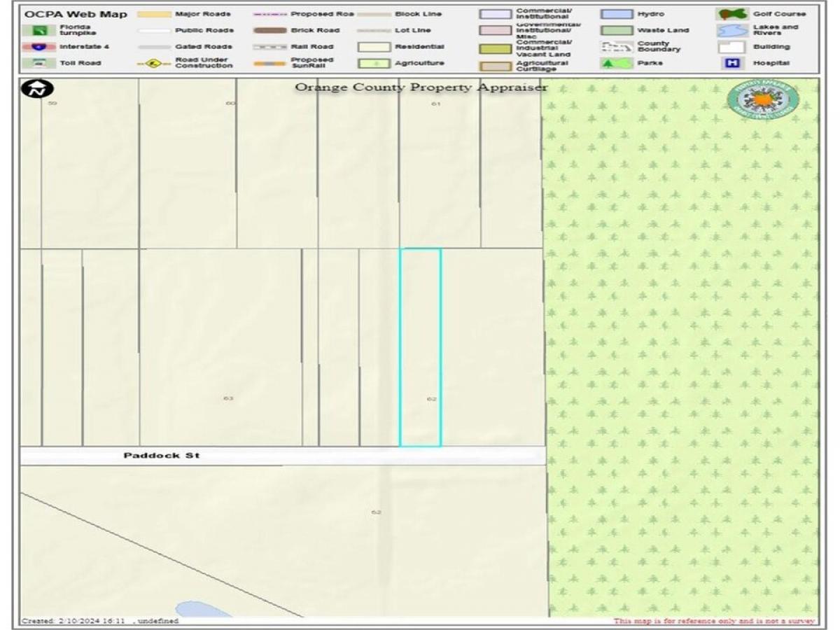Click the Golf Course legend icon
Viewport: 840px width, 630px height.
click(x=731, y=14)
